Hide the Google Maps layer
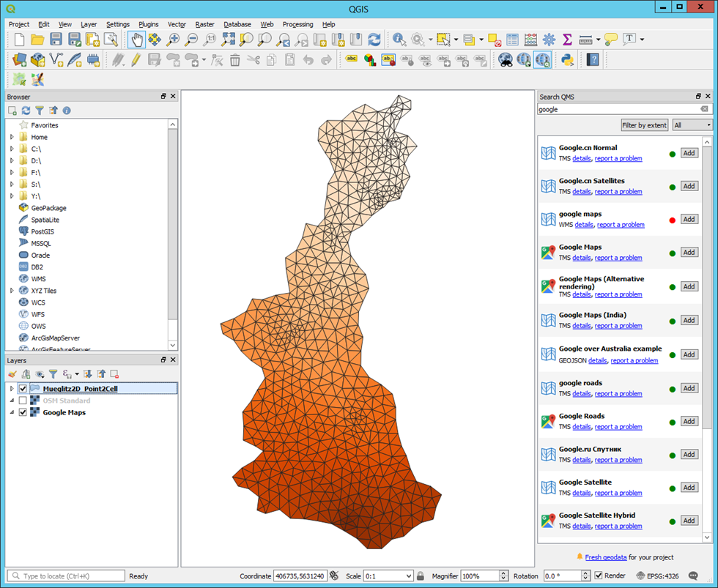 pos(23,412)
